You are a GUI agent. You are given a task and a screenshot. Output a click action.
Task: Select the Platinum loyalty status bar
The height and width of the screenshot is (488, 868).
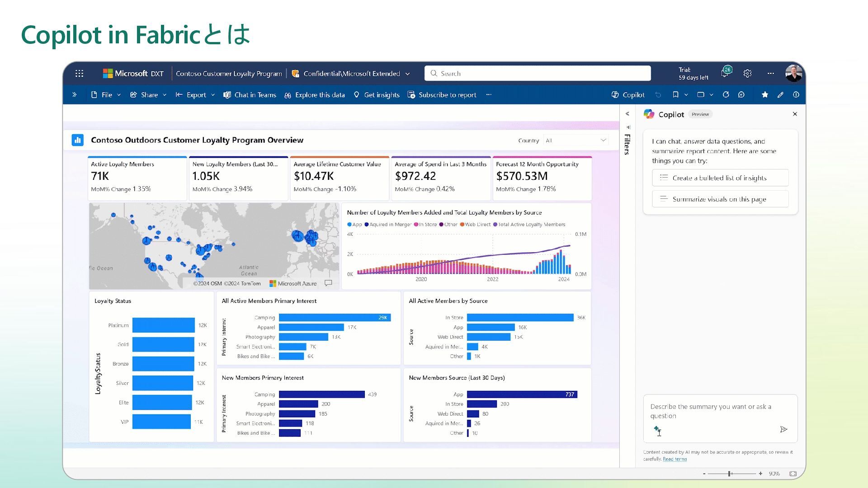coord(163,325)
